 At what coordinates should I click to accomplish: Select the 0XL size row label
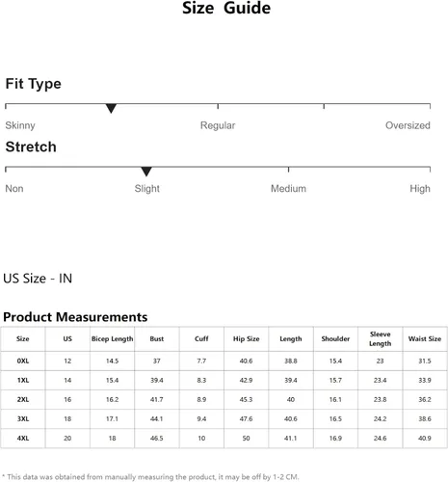point(23,361)
